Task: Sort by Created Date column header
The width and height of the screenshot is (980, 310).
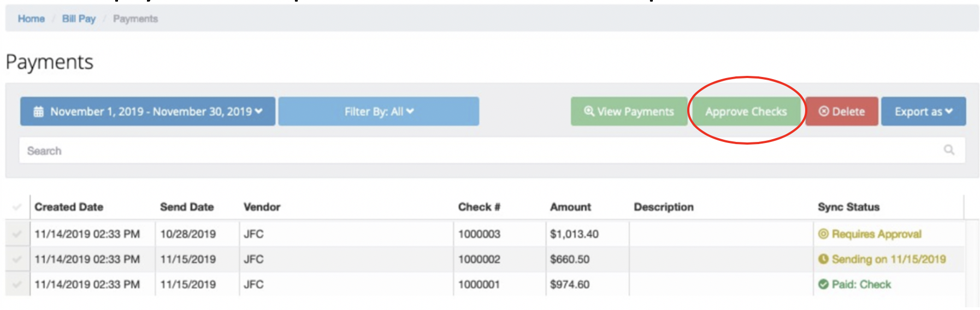Action: pyautogui.click(x=69, y=207)
